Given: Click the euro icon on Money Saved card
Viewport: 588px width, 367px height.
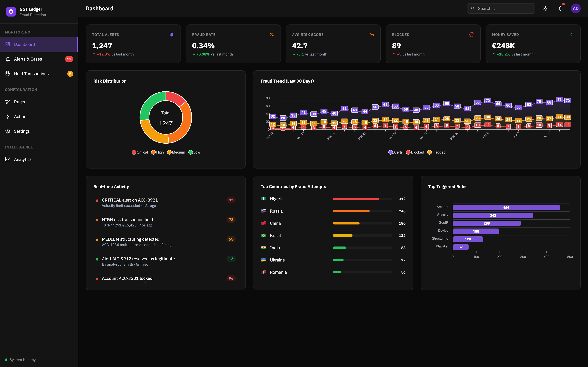Looking at the screenshot, I should pos(572,34).
